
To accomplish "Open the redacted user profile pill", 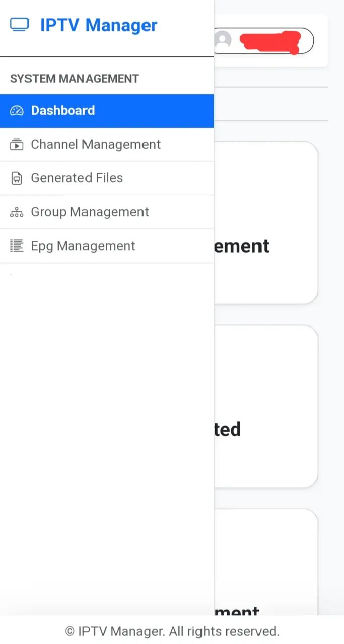I will (263, 41).
